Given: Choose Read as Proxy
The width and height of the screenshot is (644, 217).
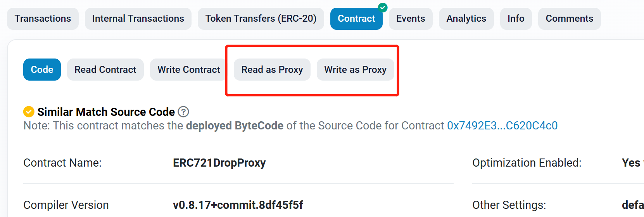Looking at the screenshot, I should tap(272, 70).
